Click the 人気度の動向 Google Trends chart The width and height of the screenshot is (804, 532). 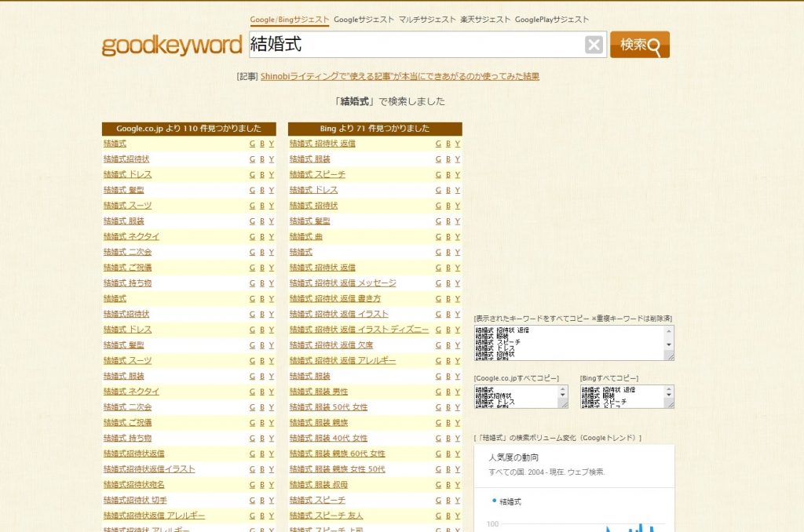tap(574, 488)
